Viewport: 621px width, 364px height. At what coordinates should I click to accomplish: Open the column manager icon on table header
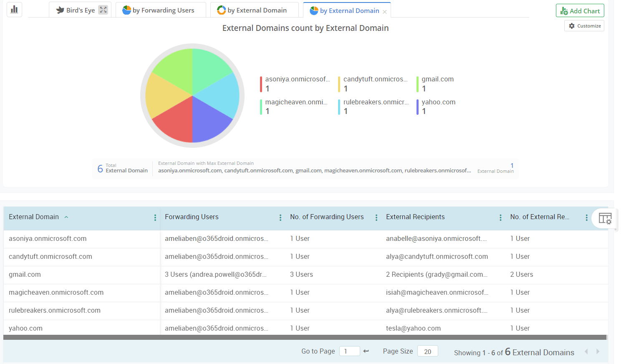pyautogui.click(x=604, y=218)
